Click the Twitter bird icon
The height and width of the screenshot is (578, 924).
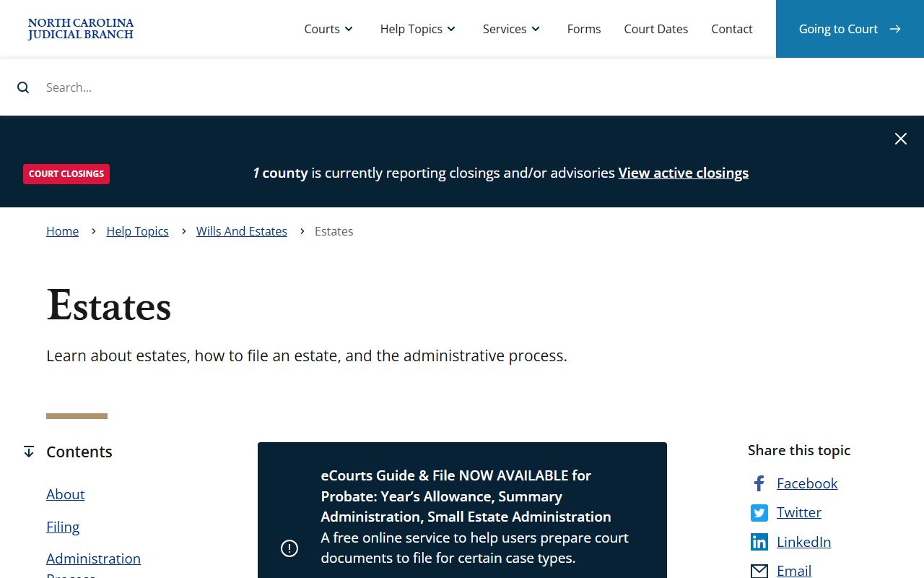(759, 513)
